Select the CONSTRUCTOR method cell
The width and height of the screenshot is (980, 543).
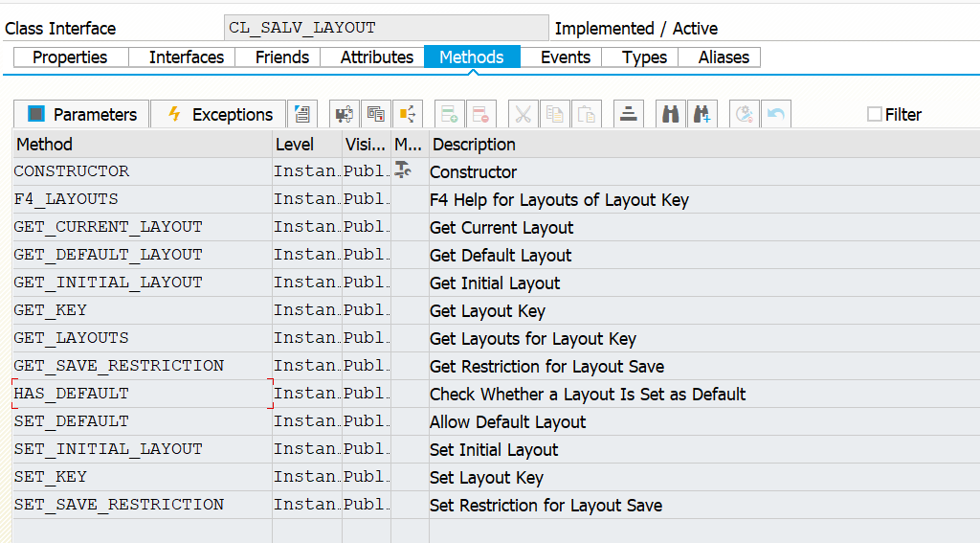143,171
